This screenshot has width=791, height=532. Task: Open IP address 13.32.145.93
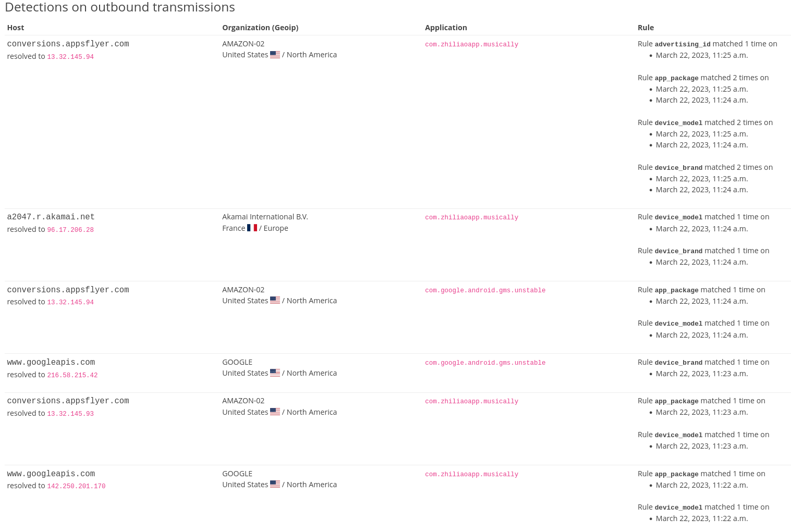(70, 414)
